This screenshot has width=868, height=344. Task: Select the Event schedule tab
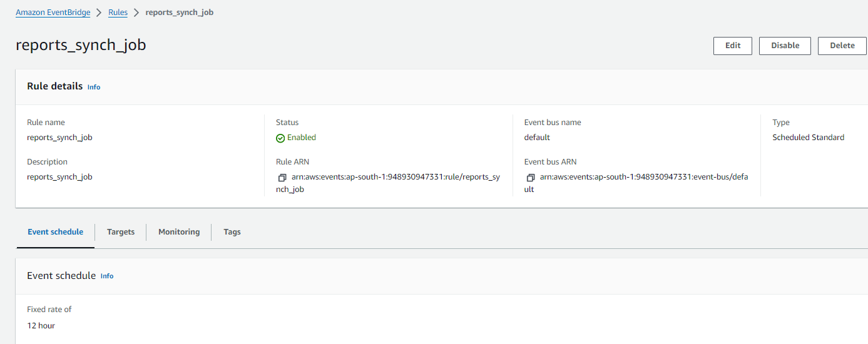click(55, 232)
